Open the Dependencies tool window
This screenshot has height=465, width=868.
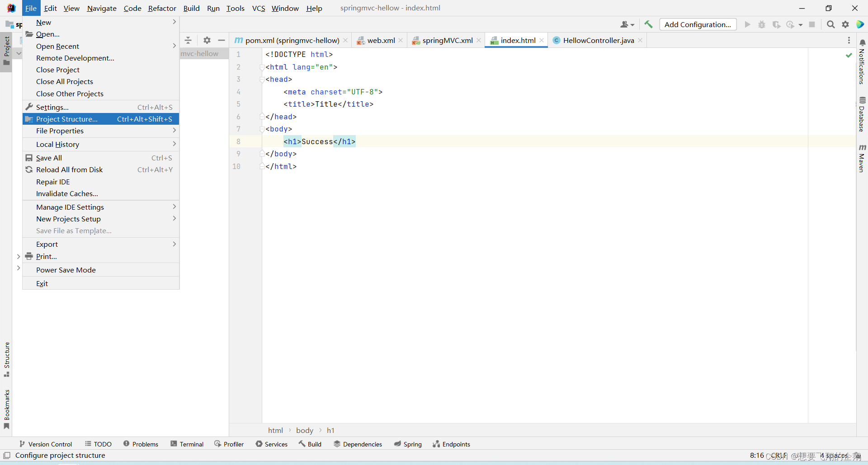tap(358, 444)
